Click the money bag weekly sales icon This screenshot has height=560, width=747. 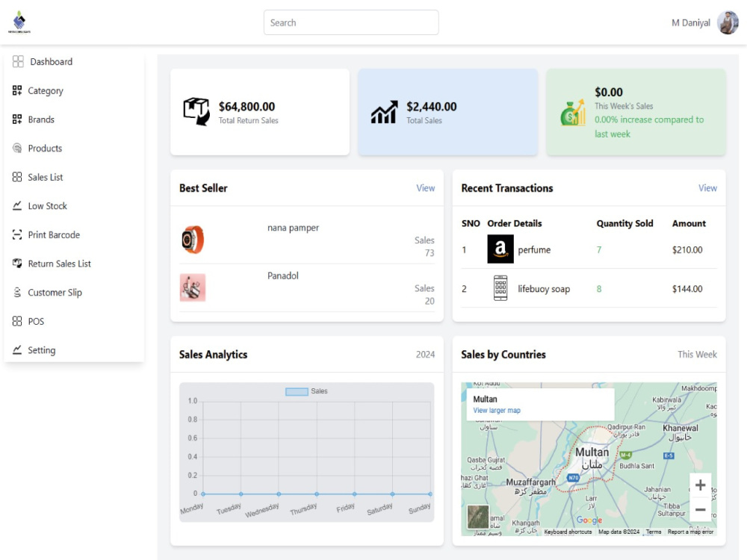573,113
